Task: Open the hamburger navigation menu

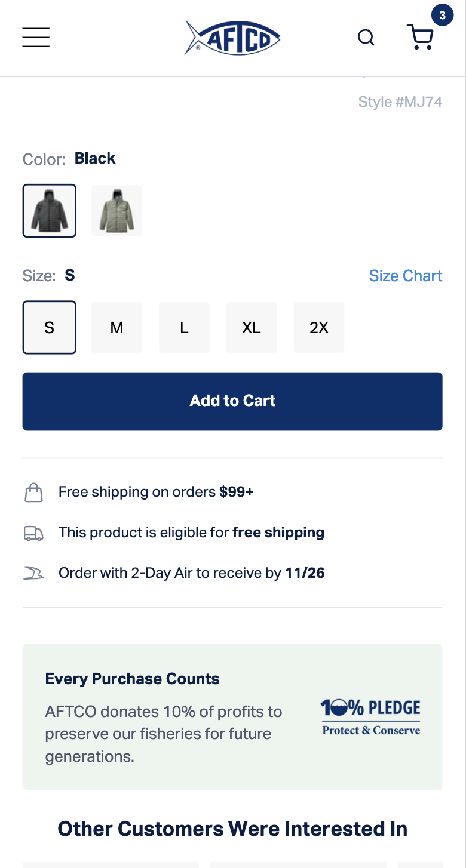Action: [36, 37]
